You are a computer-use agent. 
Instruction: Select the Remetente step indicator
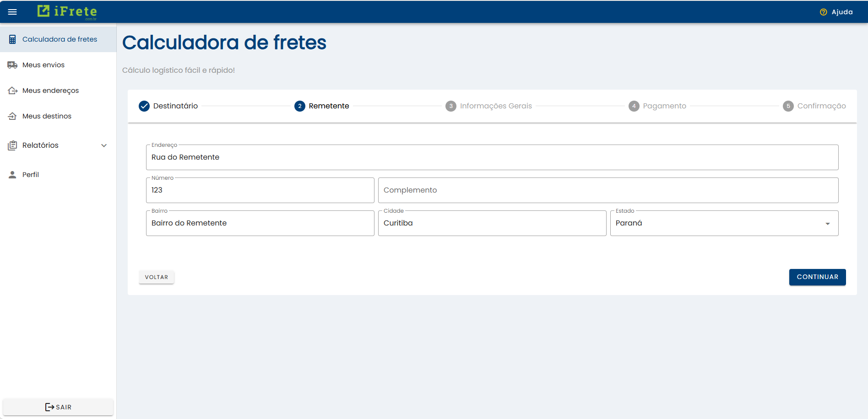(299, 106)
